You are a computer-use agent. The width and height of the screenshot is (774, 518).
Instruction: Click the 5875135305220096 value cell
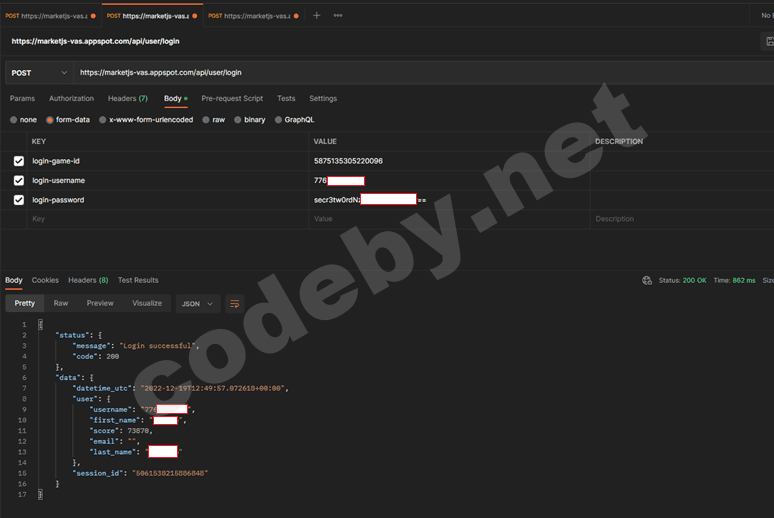449,161
